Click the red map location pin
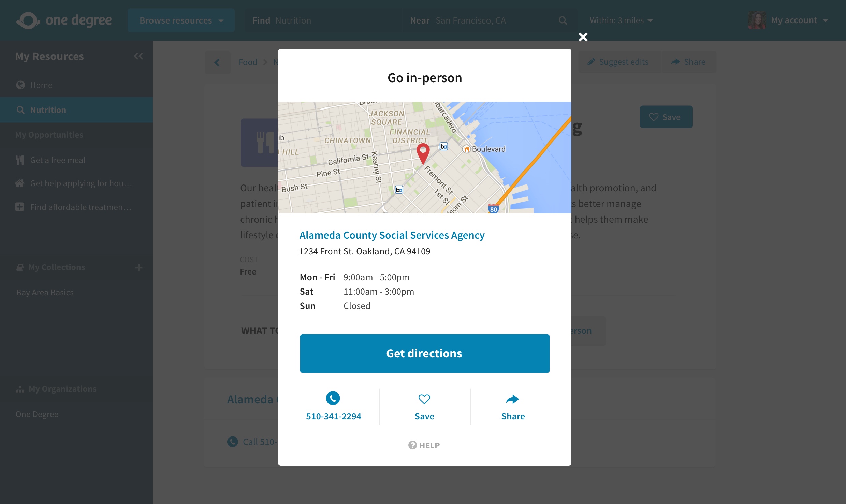 [x=423, y=153]
